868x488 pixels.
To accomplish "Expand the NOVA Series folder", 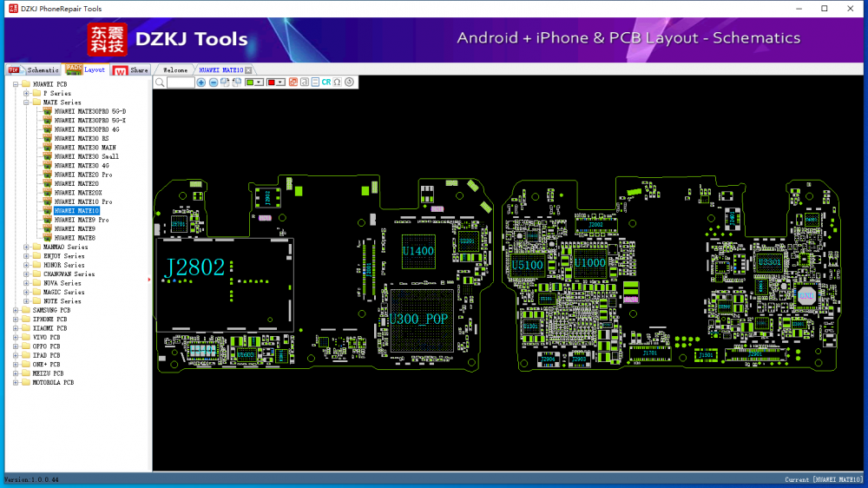I will pos(26,283).
